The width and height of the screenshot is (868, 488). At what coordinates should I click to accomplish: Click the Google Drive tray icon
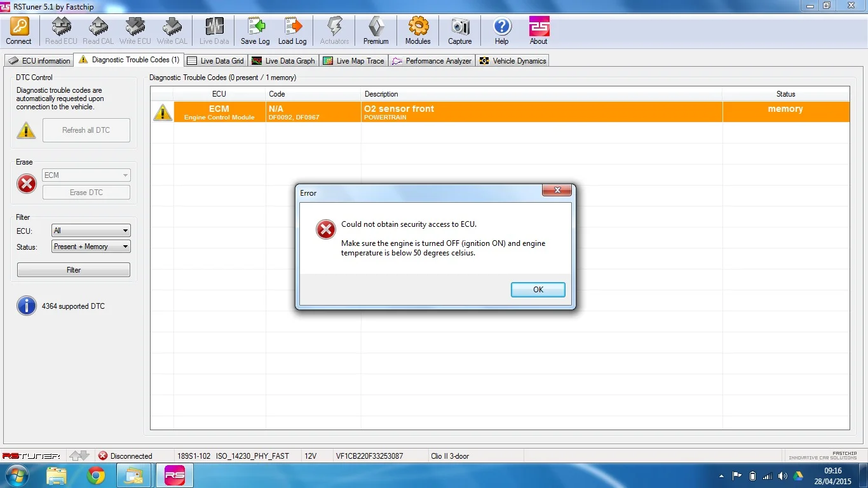pyautogui.click(x=797, y=476)
